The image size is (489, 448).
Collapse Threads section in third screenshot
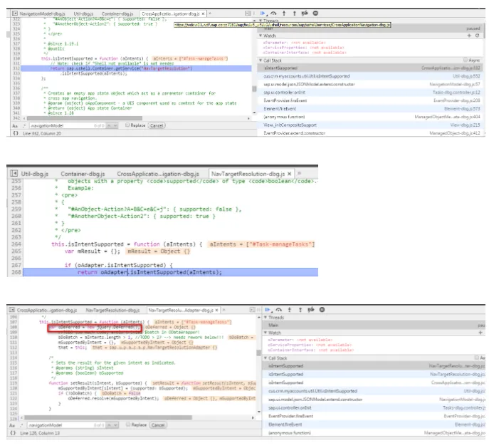point(265,317)
